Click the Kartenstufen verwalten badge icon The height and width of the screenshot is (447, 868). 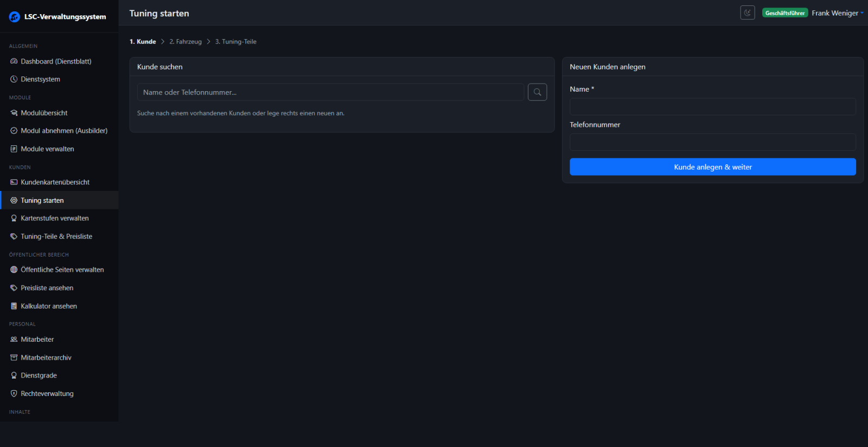pos(14,218)
